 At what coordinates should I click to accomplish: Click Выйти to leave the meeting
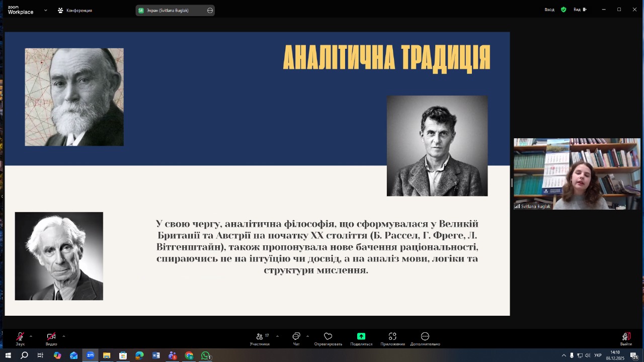coord(626,337)
